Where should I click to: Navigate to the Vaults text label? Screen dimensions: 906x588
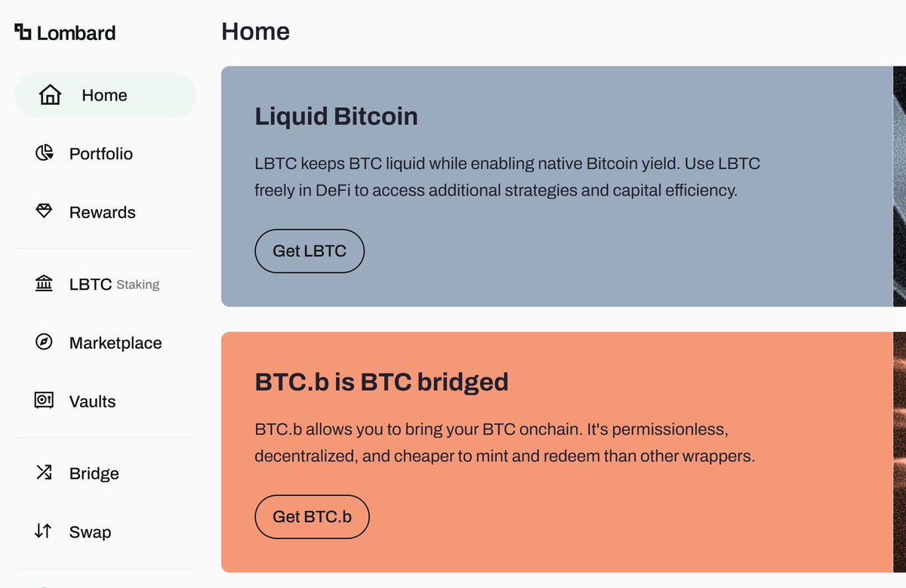(92, 402)
